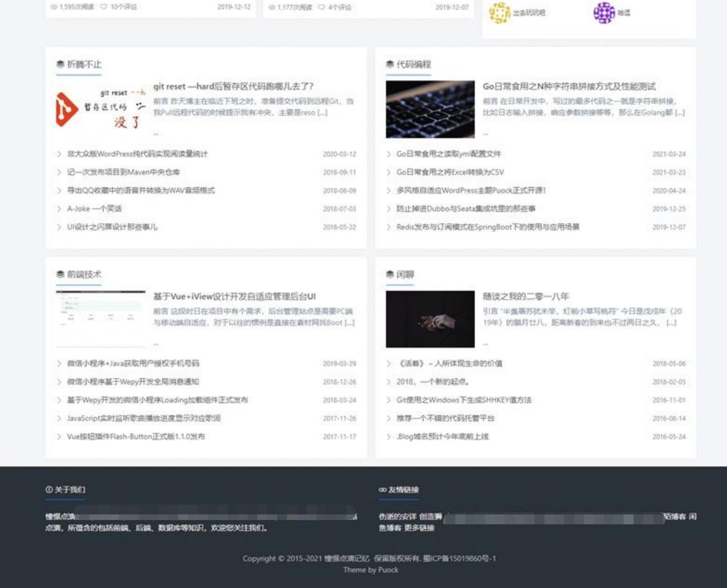Click the purple pixel avatar icon
Screen dimensions: 727x588
[604, 12]
